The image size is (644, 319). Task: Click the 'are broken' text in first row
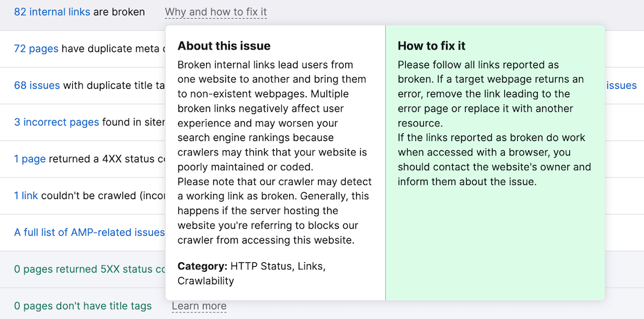pyautogui.click(x=119, y=12)
